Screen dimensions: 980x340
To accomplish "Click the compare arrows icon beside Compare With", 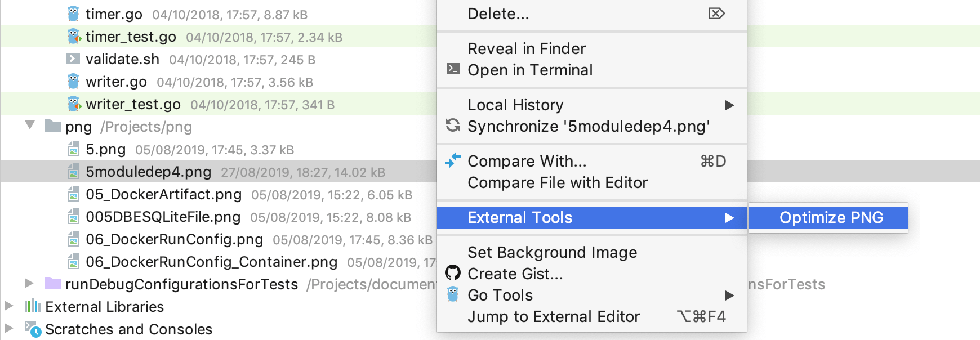I will 452,161.
